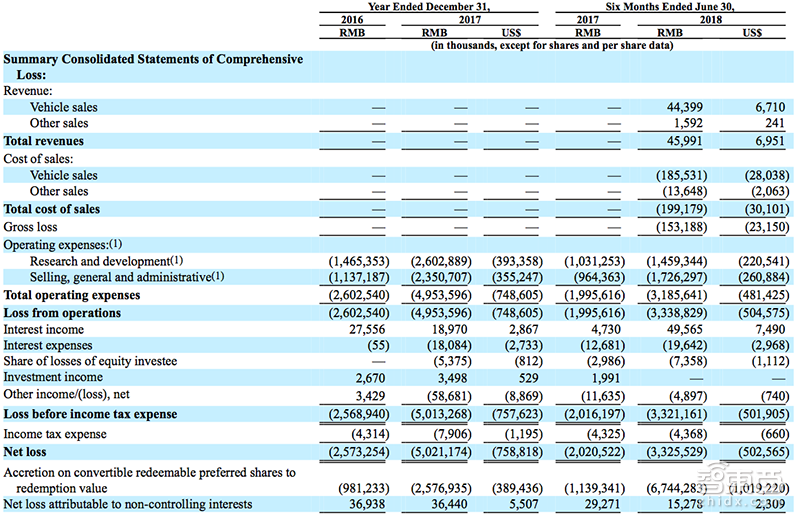Screen dimensions: 800x520
Task: Click the 'Income tax expense' label
Action: 55,434
